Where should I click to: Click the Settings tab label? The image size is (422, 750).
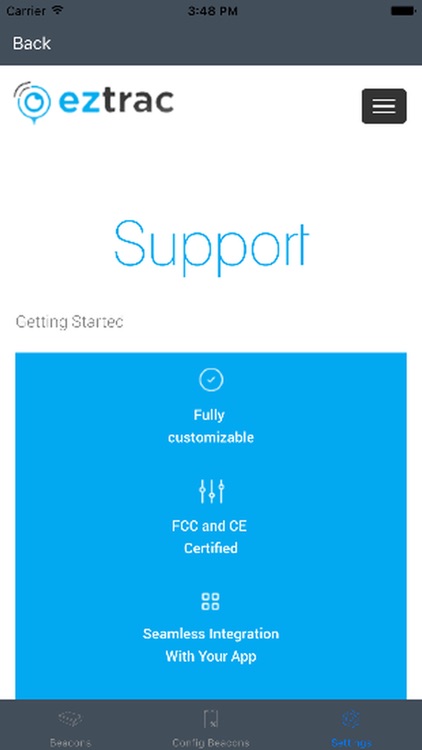point(351,743)
